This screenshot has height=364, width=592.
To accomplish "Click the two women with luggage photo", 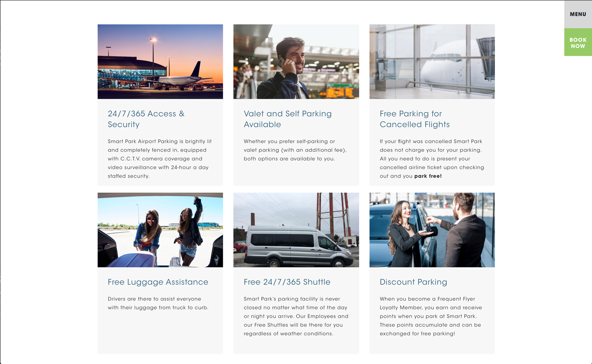I will (x=160, y=230).
